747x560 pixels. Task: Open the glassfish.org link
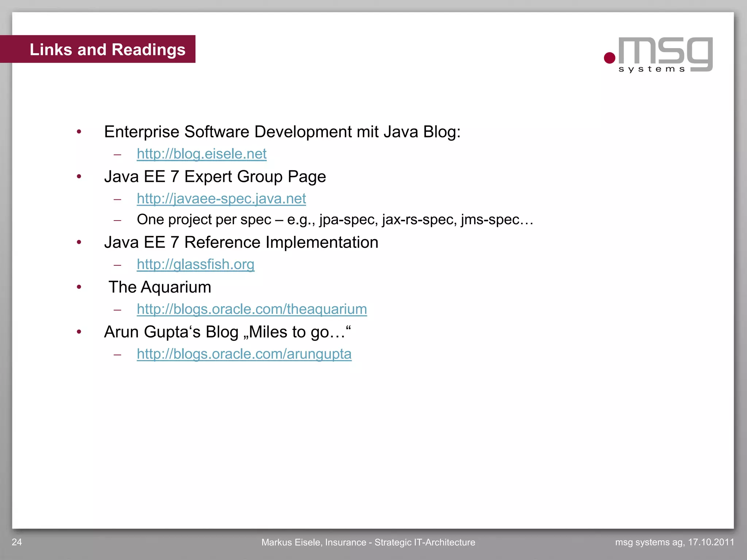(x=196, y=264)
